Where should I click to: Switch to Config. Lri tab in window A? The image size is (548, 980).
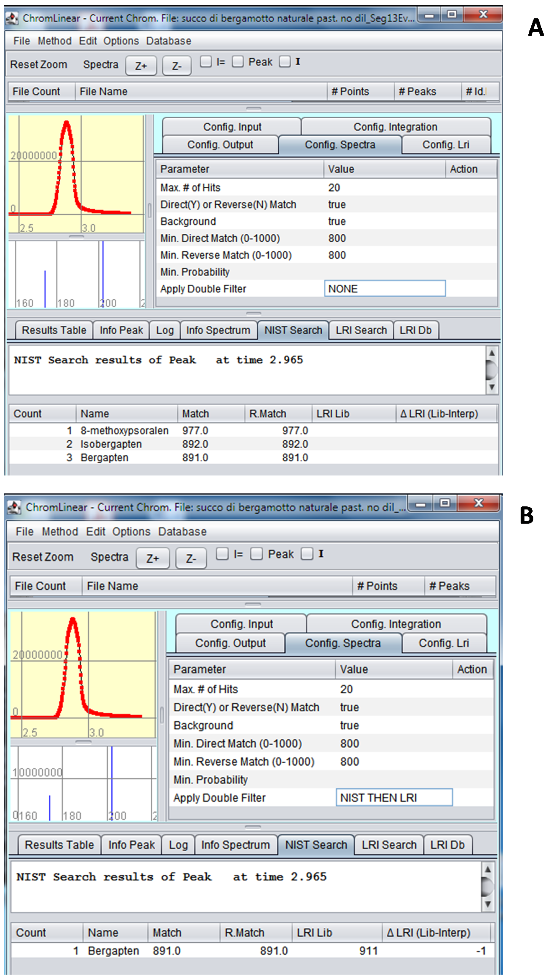[x=445, y=145]
